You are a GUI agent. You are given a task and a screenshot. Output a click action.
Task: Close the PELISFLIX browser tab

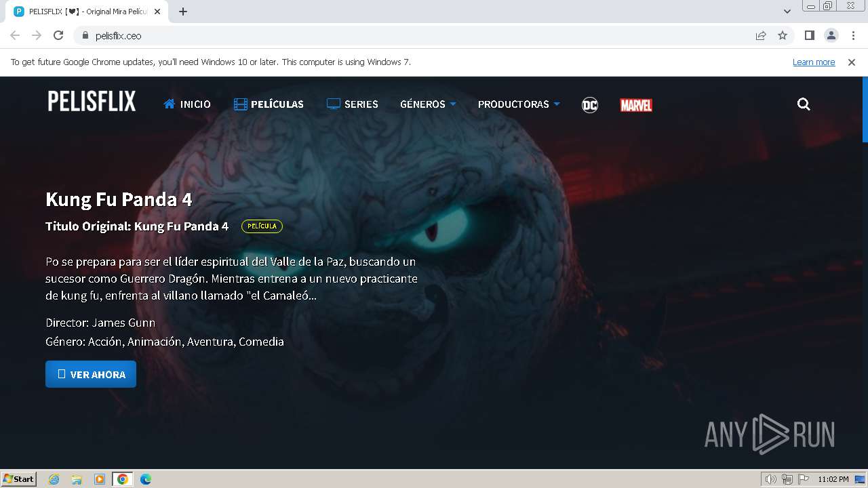tap(157, 12)
